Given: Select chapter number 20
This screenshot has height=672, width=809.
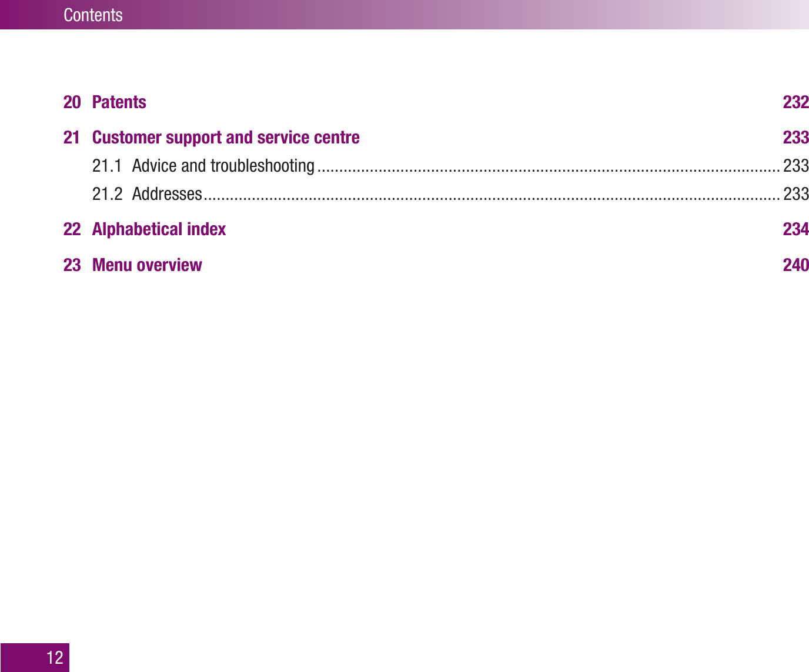Looking at the screenshot, I should coord(72,102).
